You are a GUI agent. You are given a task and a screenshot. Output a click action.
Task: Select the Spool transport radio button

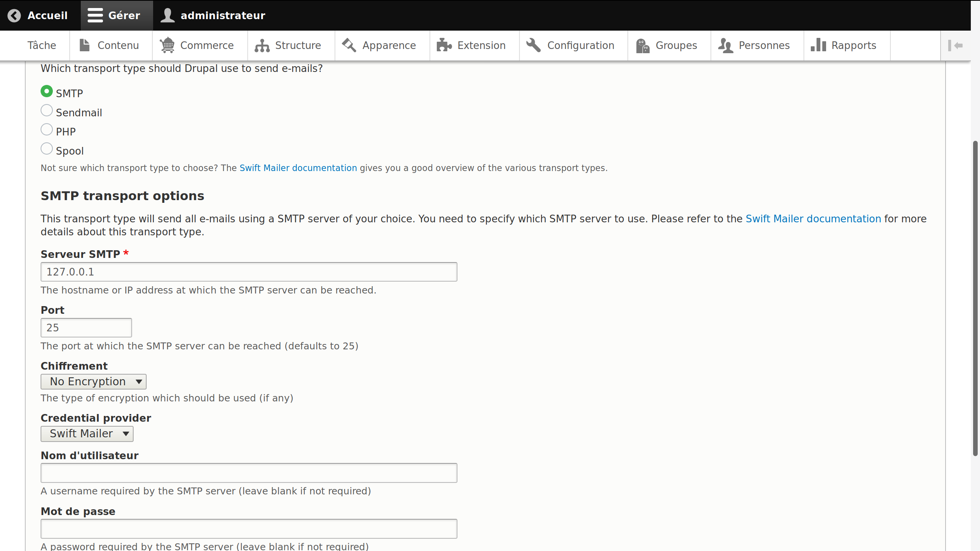click(47, 148)
